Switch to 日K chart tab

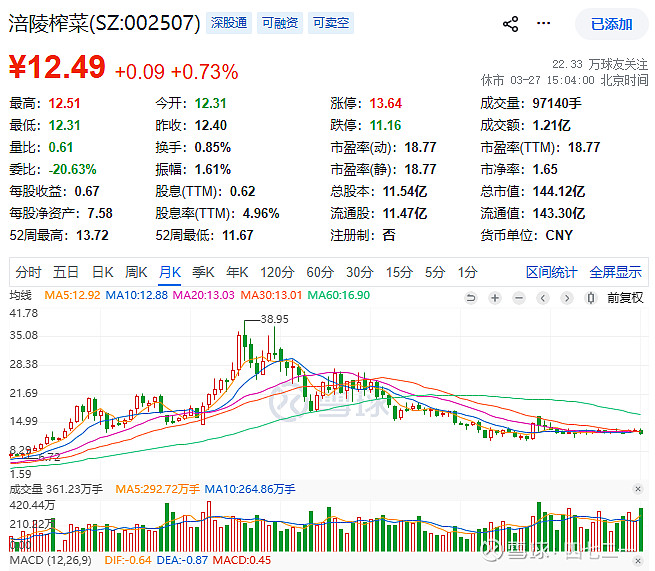pos(102,272)
